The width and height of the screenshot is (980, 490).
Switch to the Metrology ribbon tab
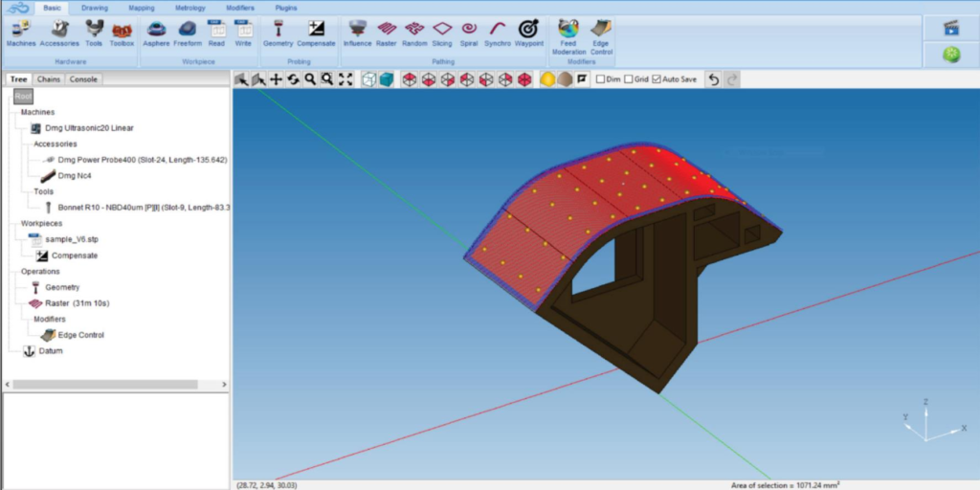189,8
